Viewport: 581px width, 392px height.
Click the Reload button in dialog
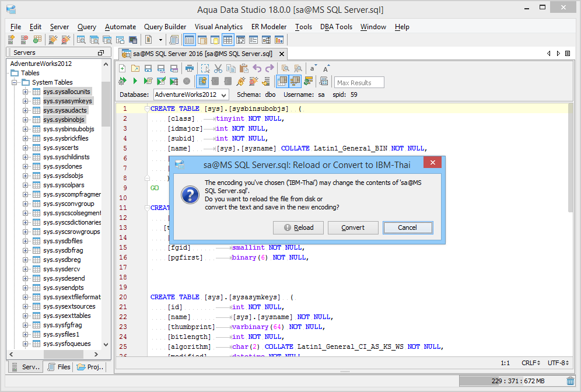point(298,228)
